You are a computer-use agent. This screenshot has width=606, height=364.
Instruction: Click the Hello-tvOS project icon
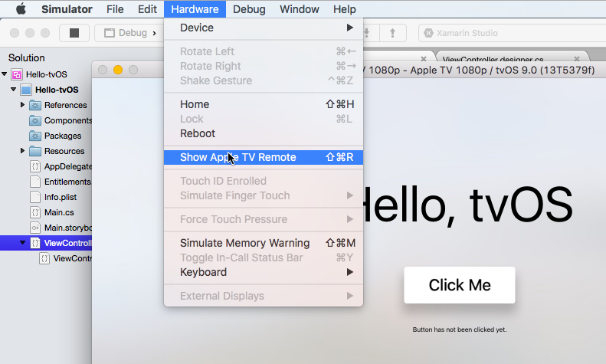26,90
